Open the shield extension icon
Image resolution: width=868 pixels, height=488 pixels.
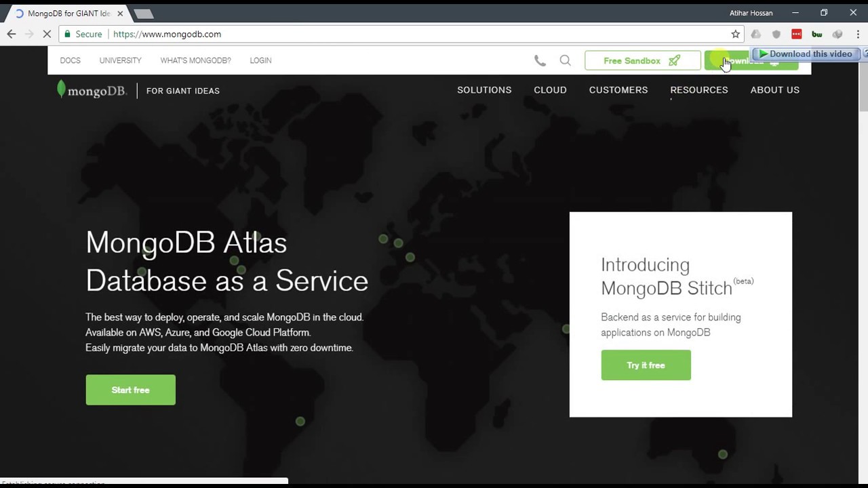point(776,34)
